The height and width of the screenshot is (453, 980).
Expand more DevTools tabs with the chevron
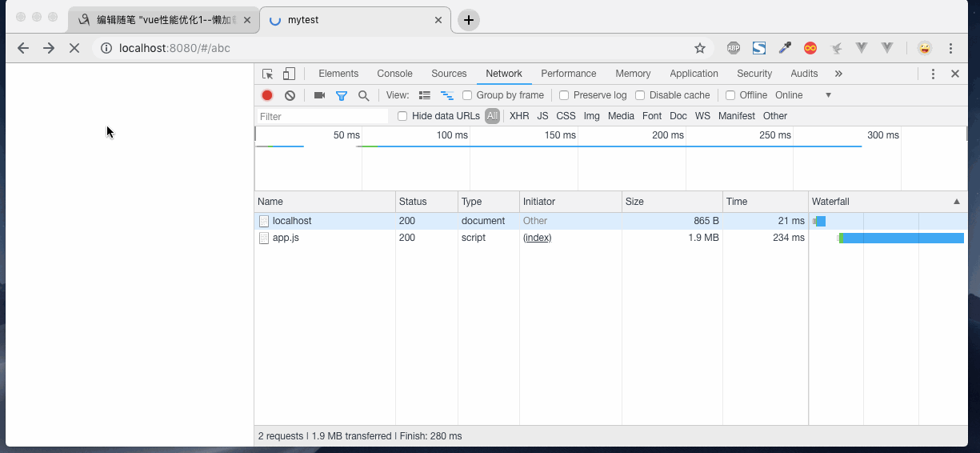(x=838, y=74)
